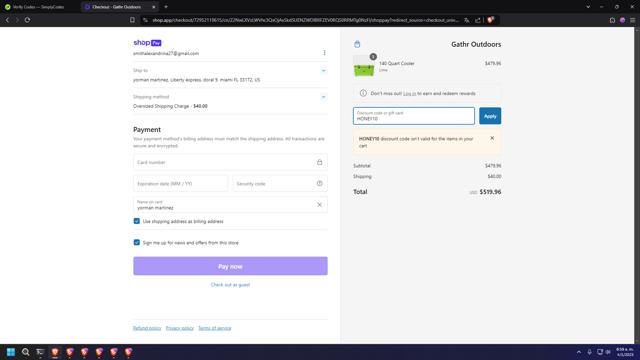
Task: Open the tab search dropdown arrow
Action: pos(588,7)
